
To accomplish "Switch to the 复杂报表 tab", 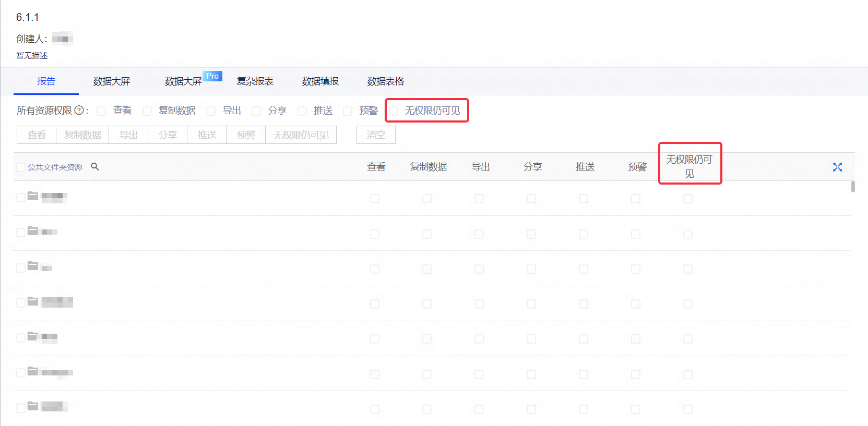I will pos(255,81).
